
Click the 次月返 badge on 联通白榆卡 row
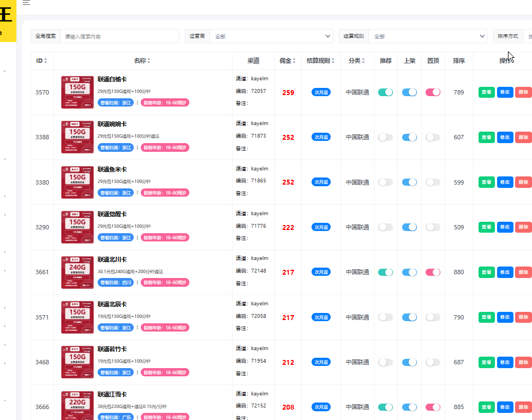(321, 92)
